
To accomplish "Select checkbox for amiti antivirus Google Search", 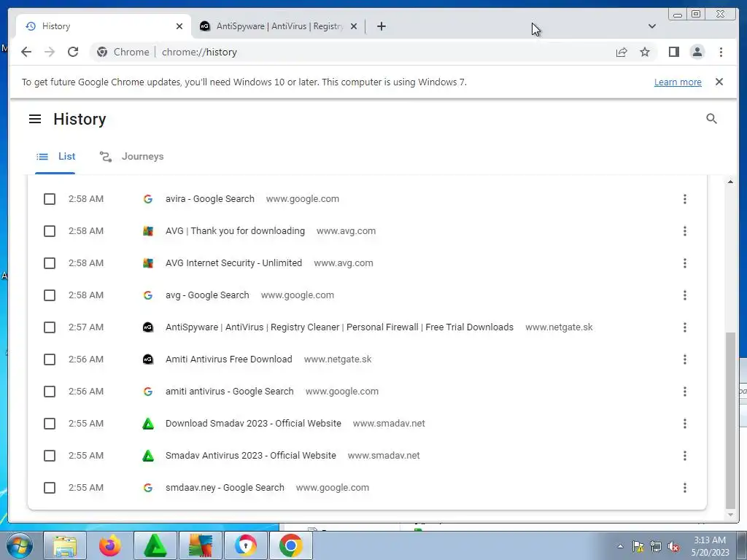I will click(50, 392).
